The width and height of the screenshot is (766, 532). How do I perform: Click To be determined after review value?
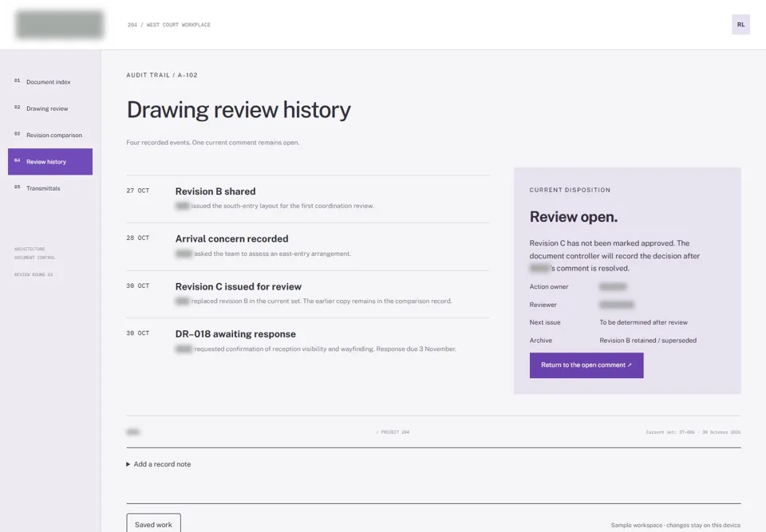tap(643, 322)
